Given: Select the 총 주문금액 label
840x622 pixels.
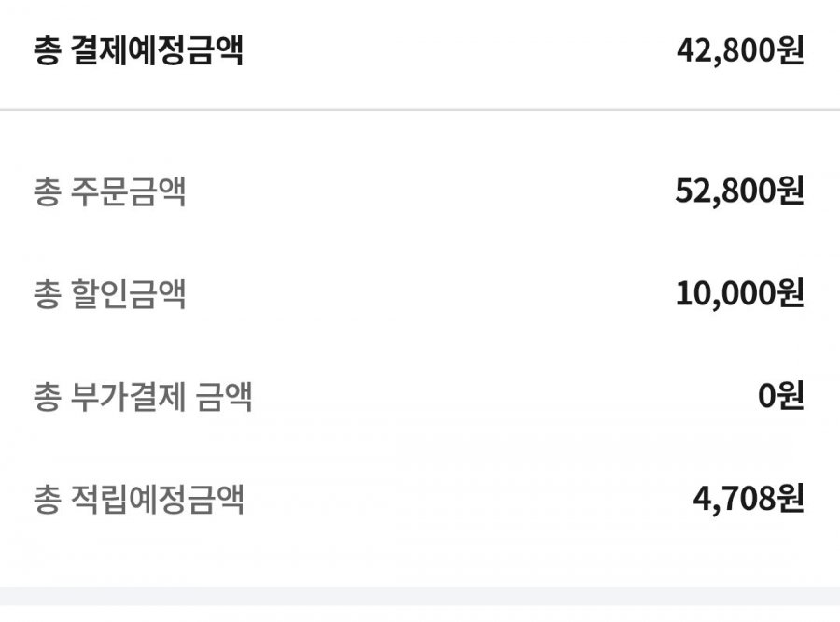Looking at the screenshot, I should pyautogui.click(x=110, y=191).
